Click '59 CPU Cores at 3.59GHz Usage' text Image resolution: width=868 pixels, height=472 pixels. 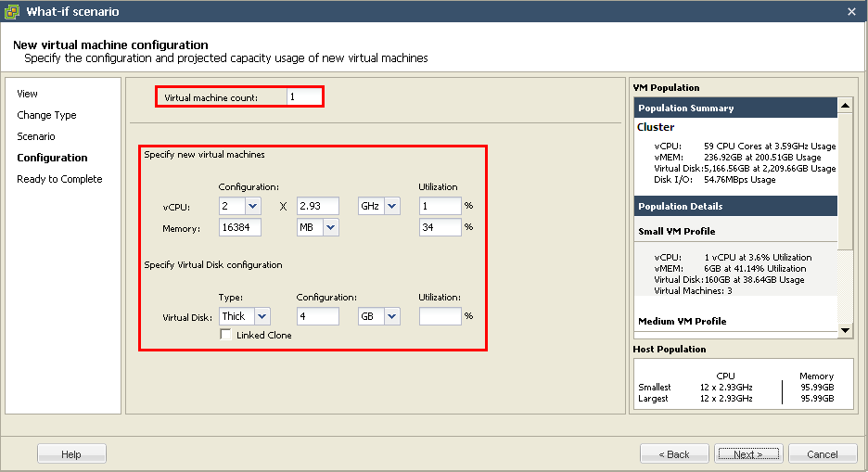tap(770, 147)
